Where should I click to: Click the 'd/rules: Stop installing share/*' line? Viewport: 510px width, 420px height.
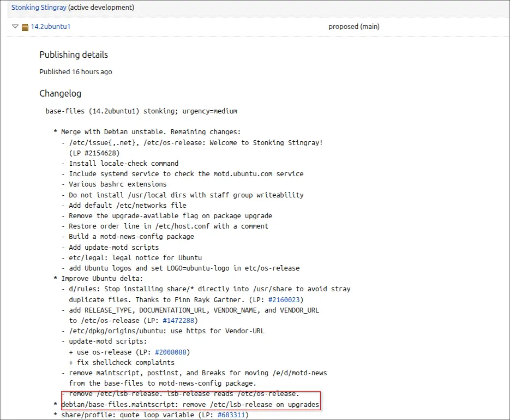click(x=206, y=289)
